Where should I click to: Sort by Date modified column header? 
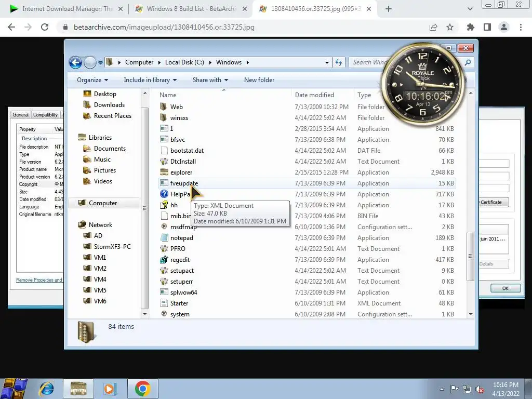pos(314,95)
